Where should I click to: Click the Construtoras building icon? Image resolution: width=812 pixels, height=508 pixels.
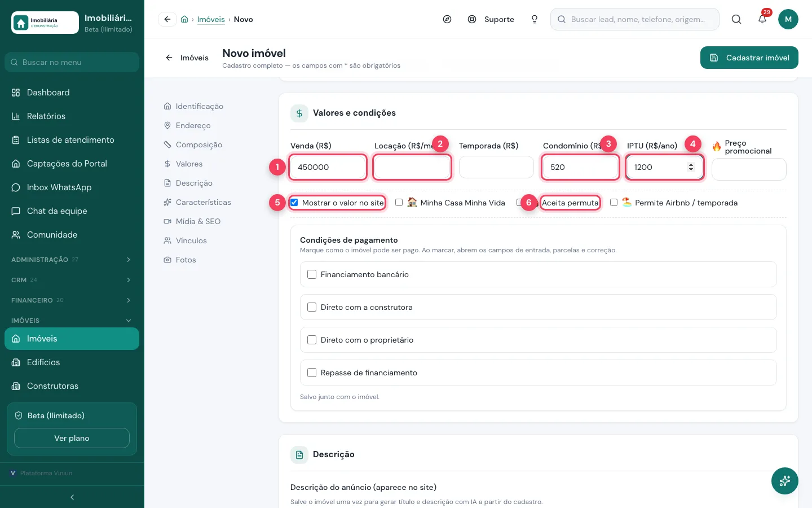tap(16, 386)
